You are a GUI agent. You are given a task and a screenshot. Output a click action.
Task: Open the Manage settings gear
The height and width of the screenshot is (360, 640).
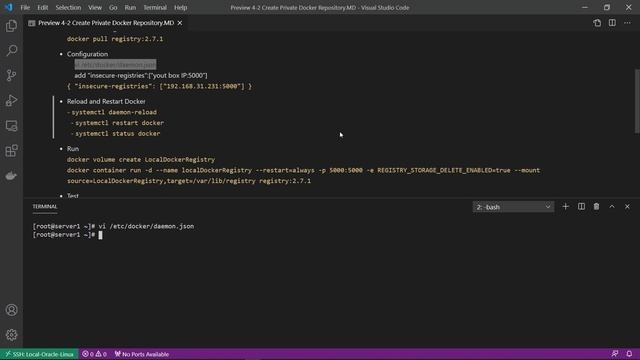point(11,335)
